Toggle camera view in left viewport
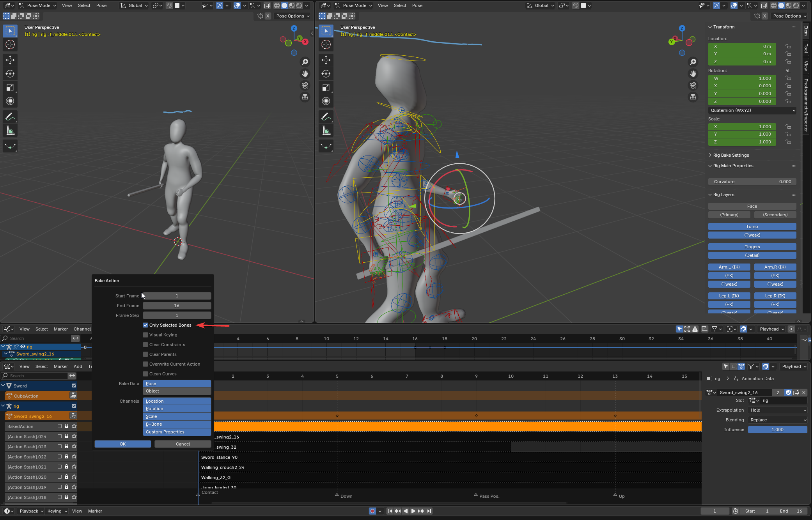 (305, 85)
